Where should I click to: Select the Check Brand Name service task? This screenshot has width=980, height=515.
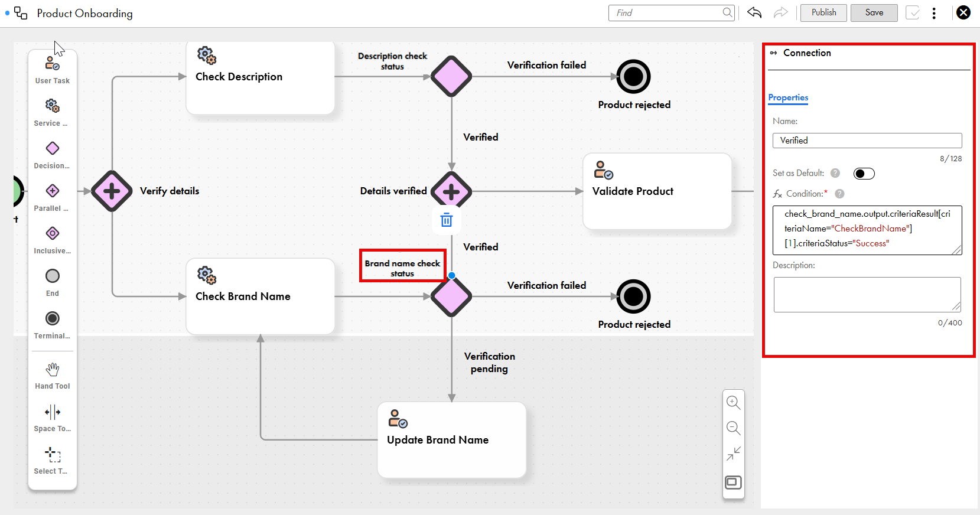(x=261, y=296)
